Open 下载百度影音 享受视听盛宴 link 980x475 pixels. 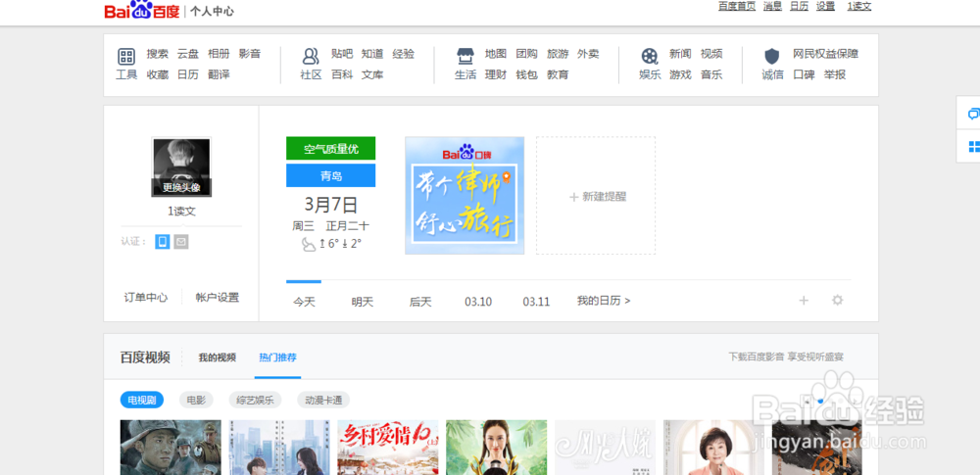click(x=786, y=356)
